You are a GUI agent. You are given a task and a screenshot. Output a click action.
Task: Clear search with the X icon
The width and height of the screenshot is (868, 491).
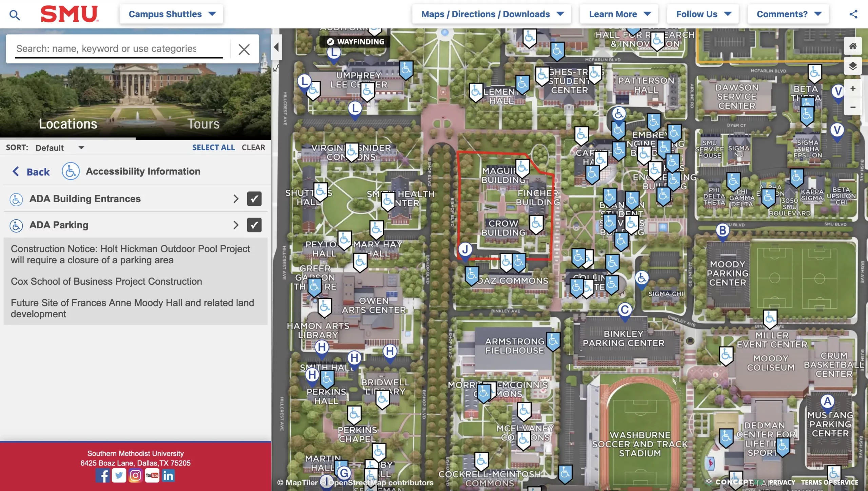[244, 50]
